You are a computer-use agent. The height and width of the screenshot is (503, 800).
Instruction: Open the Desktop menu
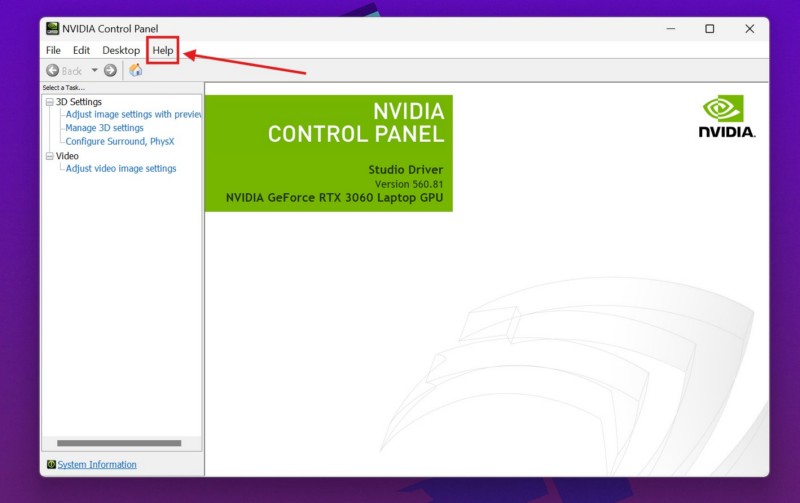(x=121, y=50)
